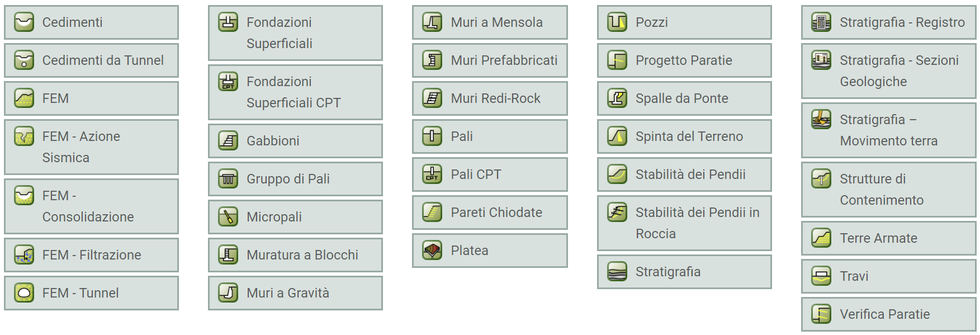
Task: Click the Stabilità dei Pendii icon
Action: pyautogui.click(x=617, y=174)
